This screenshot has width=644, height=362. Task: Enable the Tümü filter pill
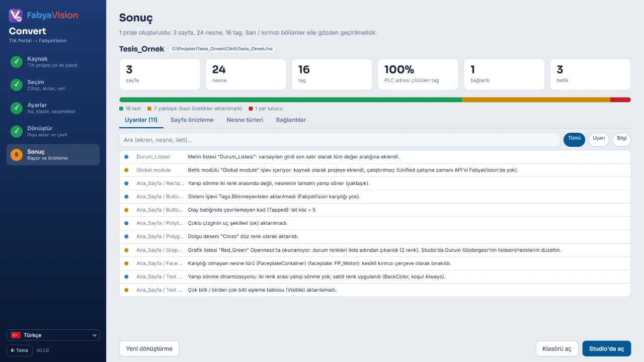574,139
